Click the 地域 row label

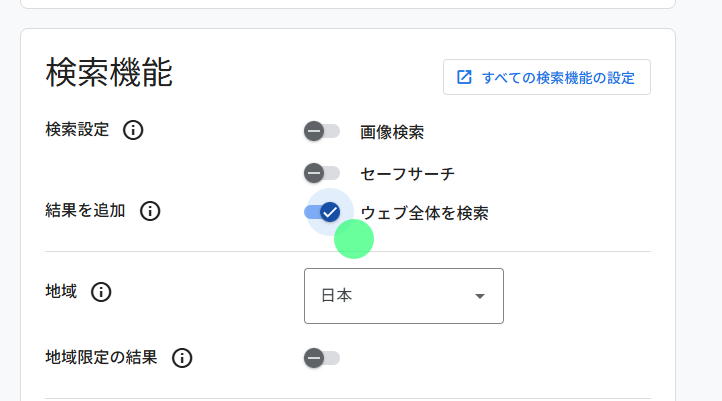pos(61,292)
